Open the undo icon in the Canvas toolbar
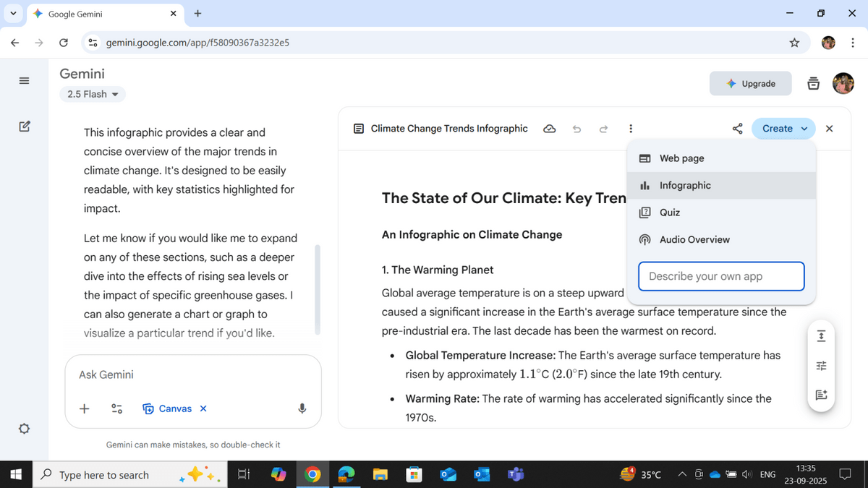 [576, 128]
